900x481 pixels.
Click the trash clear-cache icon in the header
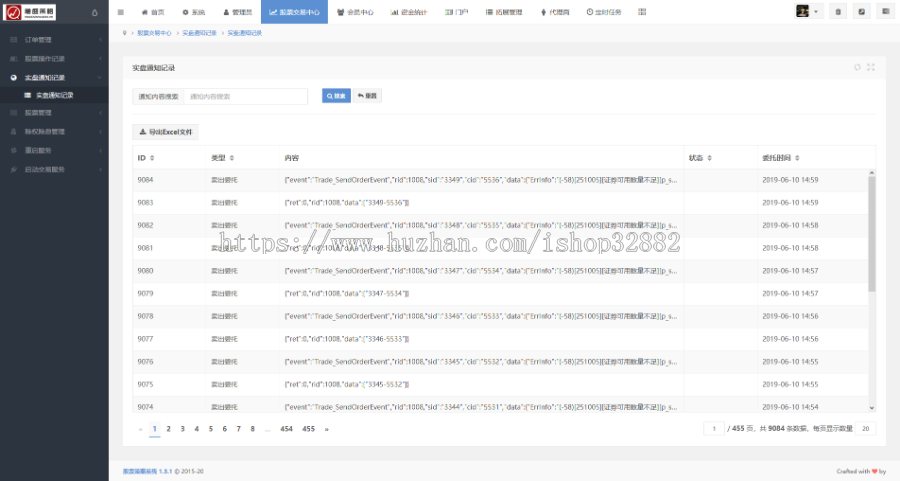pos(838,11)
